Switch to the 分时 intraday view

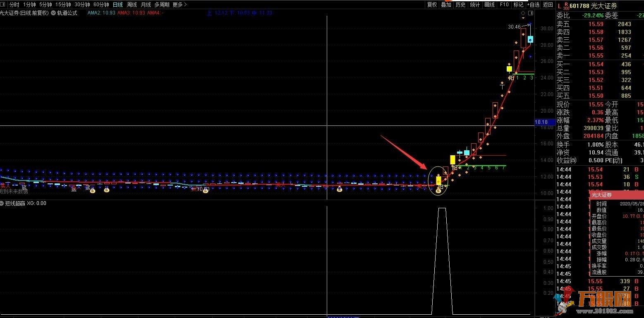[x=14, y=5]
